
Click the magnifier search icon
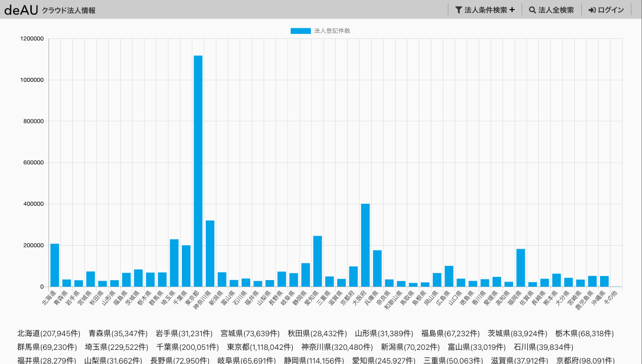[532, 10]
